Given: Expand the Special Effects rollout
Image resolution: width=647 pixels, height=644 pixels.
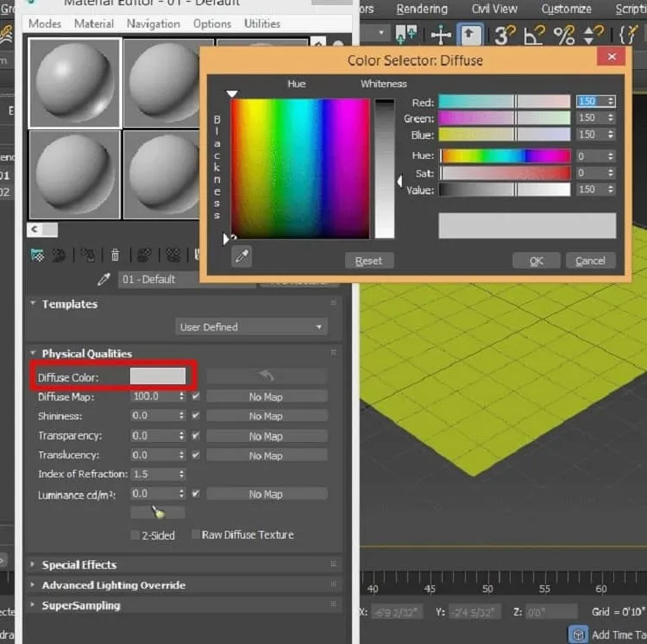Looking at the screenshot, I should click(79, 565).
